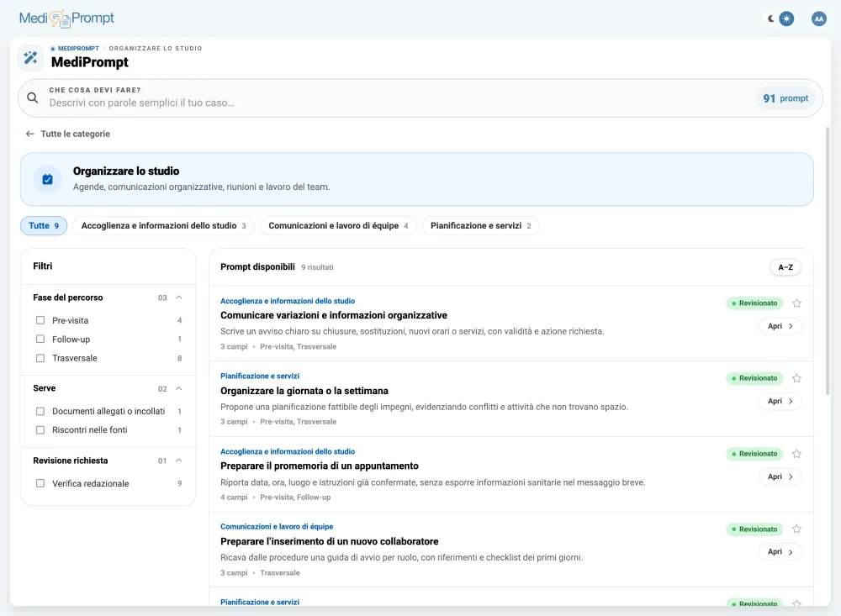Select the light mode sun icon
Screen dimensions: 841x616
[x=786, y=18]
